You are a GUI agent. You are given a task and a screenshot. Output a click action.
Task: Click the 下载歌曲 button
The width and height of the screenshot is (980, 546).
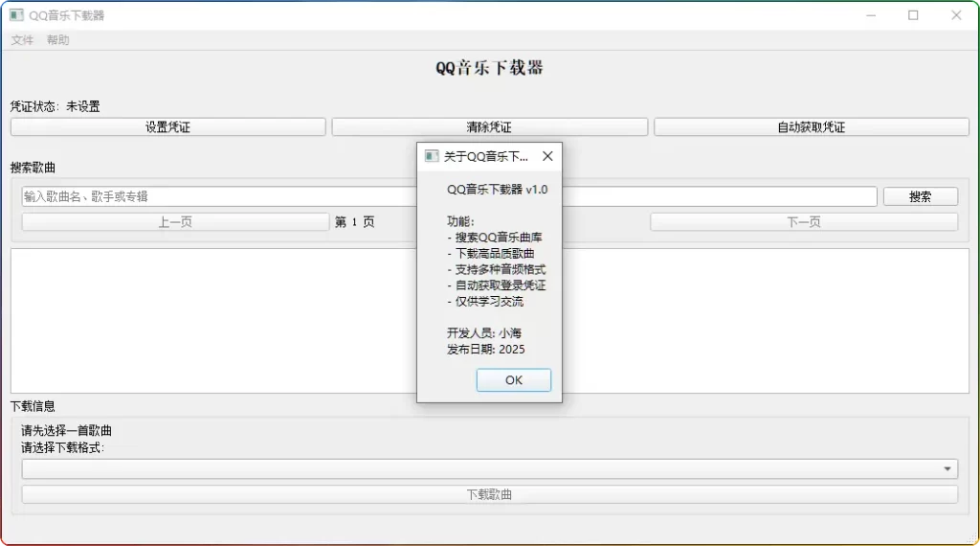489,494
